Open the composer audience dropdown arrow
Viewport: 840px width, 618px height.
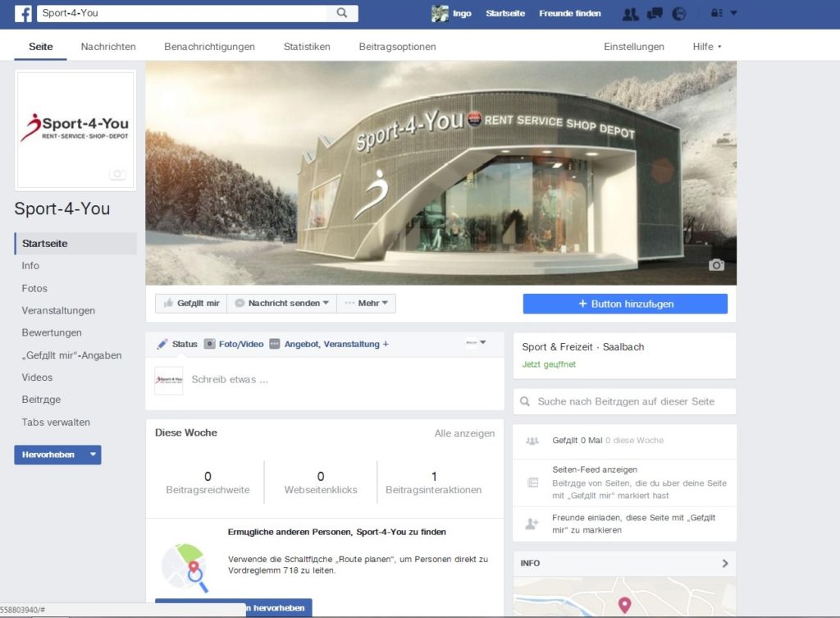(x=482, y=342)
